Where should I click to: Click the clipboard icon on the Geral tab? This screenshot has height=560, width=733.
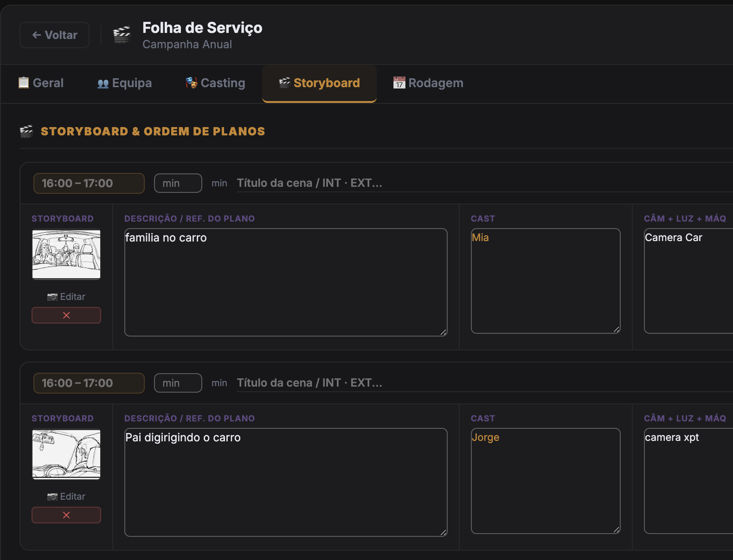pyautogui.click(x=24, y=83)
